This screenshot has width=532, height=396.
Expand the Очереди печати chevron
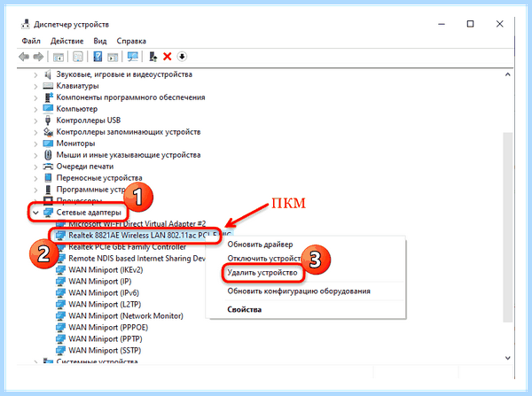pyautogui.click(x=35, y=167)
